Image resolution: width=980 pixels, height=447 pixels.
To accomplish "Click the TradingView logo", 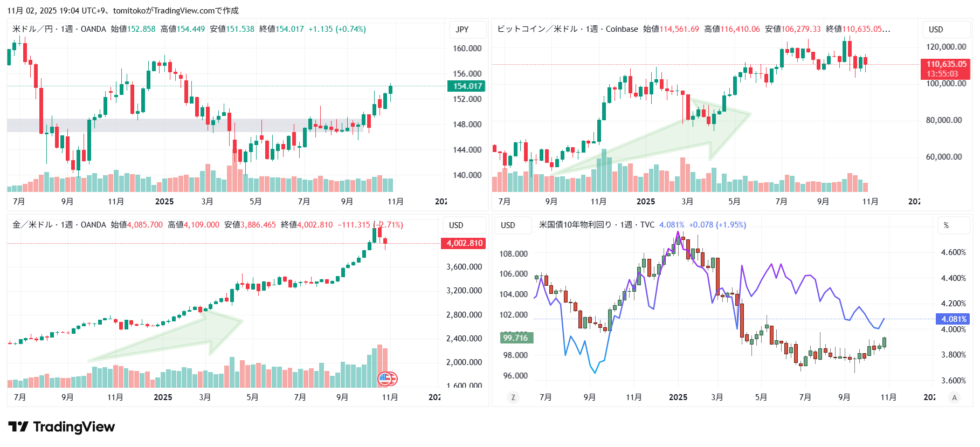I will [61, 427].
